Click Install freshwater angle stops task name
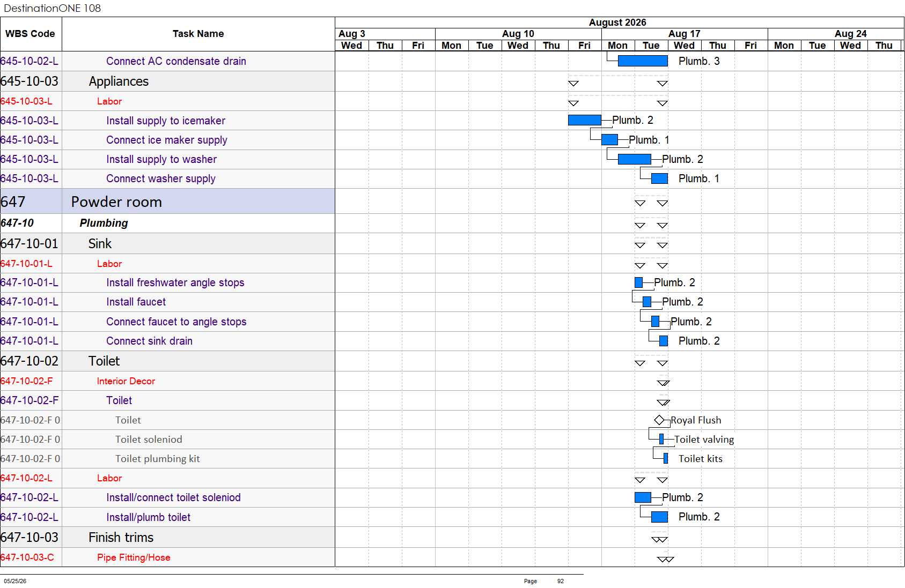Image resolution: width=905 pixels, height=588 pixels. [x=175, y=282]
